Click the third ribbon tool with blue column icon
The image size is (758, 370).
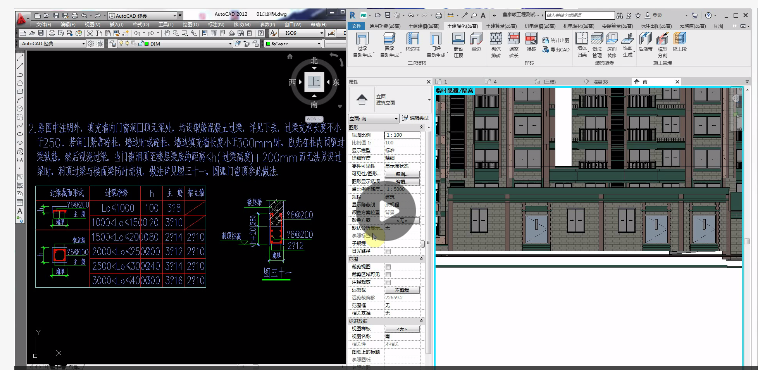[x=412, y=42]
